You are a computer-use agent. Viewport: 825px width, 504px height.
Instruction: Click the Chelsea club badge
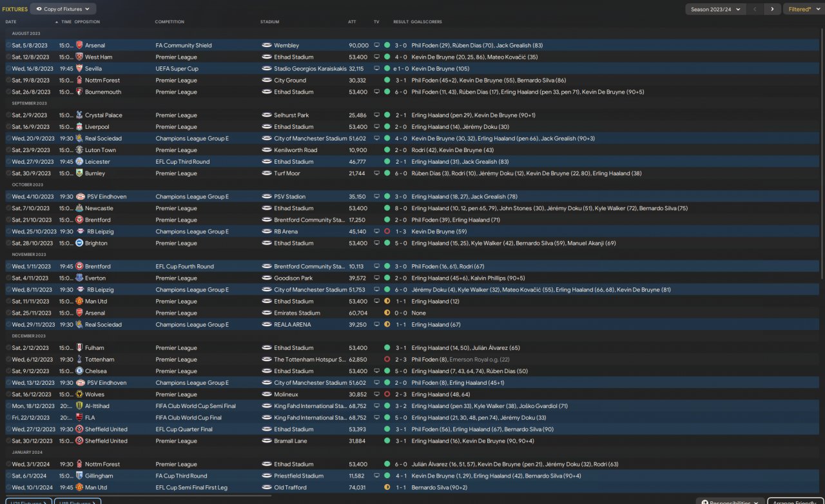(79, 371)
